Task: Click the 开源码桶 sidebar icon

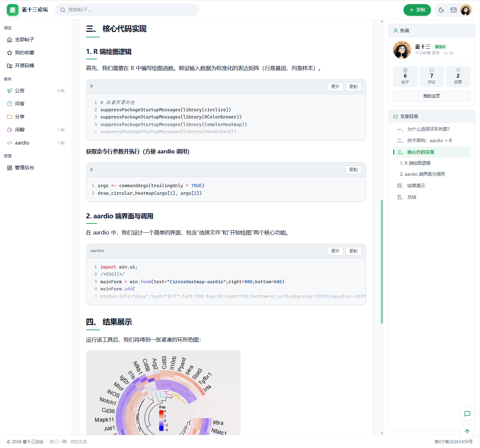Action: pos(10,66)
